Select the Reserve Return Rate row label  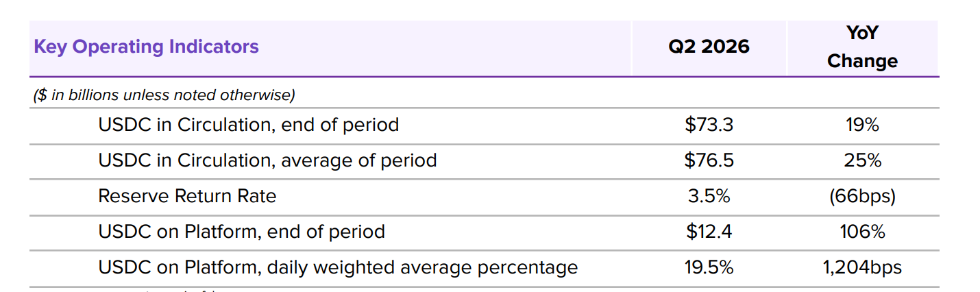point(187,197)
